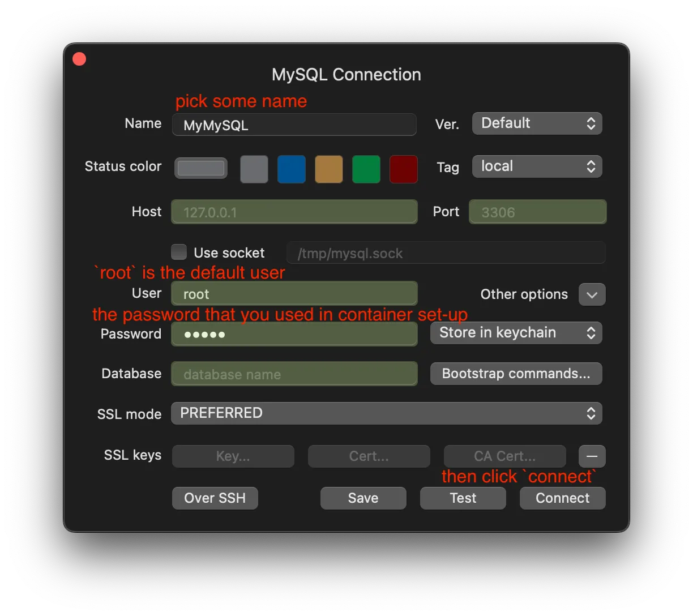Save the connection settings

pos(363,498)
